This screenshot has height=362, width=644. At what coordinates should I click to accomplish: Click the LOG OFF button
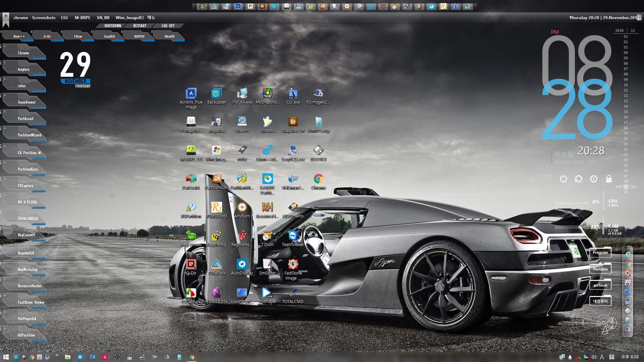pyautogui.click(x=168, y=26)
